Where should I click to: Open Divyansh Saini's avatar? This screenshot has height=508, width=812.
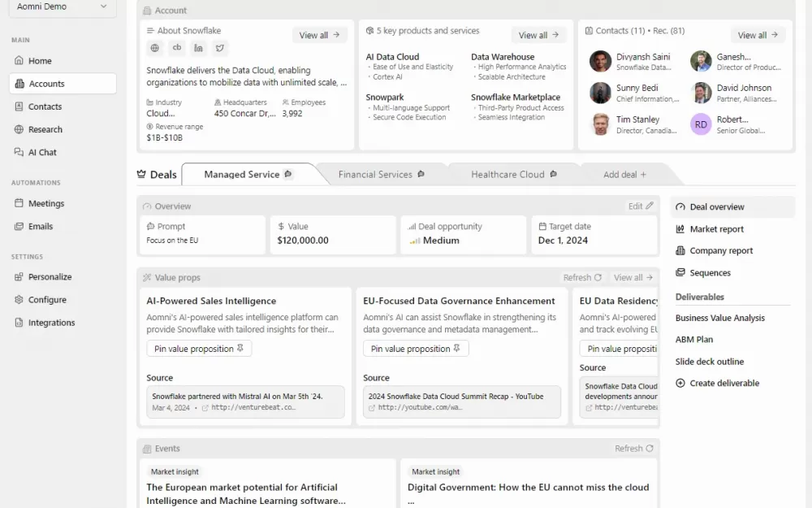click(600, 61)
